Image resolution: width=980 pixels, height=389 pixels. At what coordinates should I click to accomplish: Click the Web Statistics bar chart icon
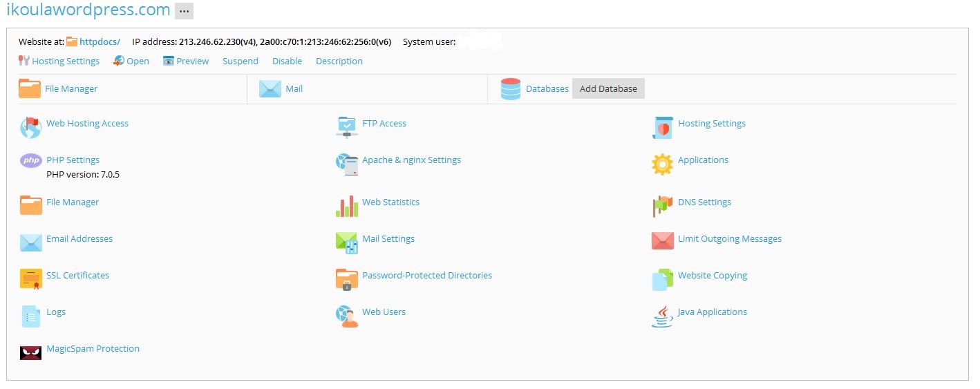coord(347,206)
